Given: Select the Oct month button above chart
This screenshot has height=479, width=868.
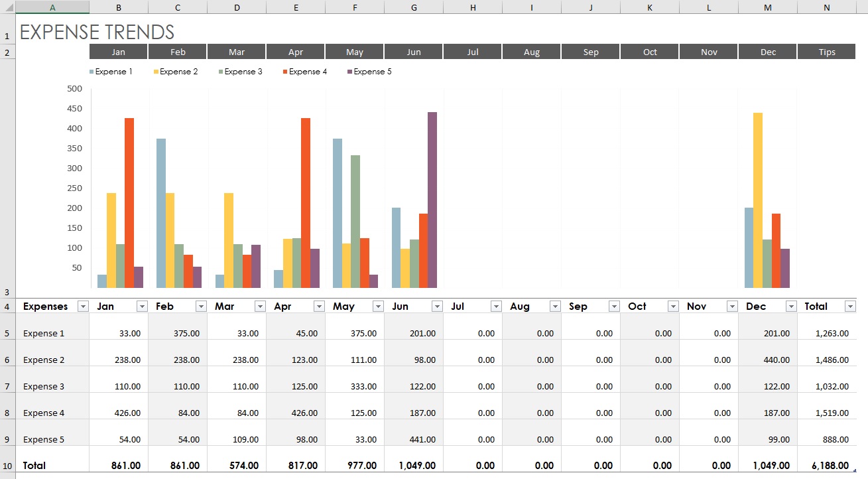Looking at the screenshot, I should (650, 52).
